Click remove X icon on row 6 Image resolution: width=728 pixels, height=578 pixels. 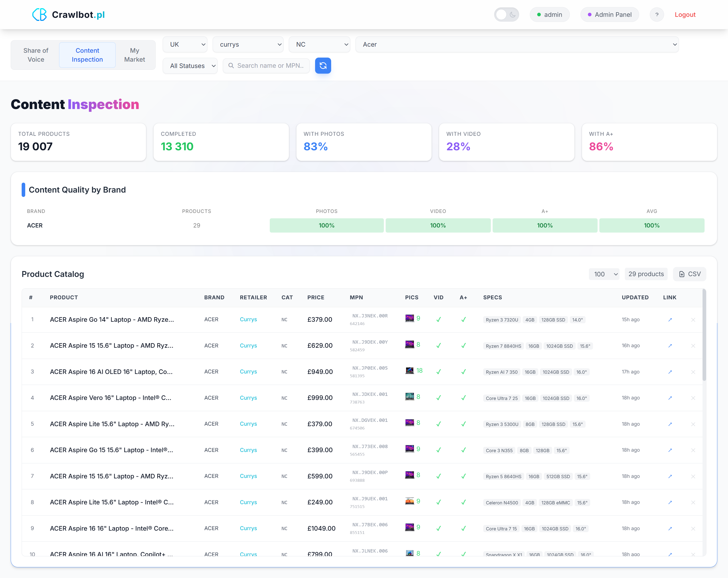coord(693,450)
